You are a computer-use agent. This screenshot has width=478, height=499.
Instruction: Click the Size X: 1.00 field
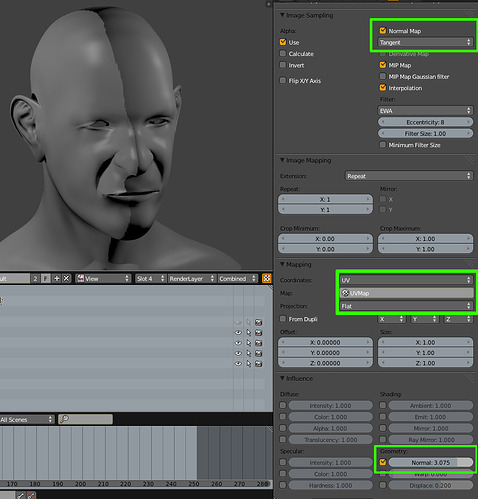click(x=425, y=342)
